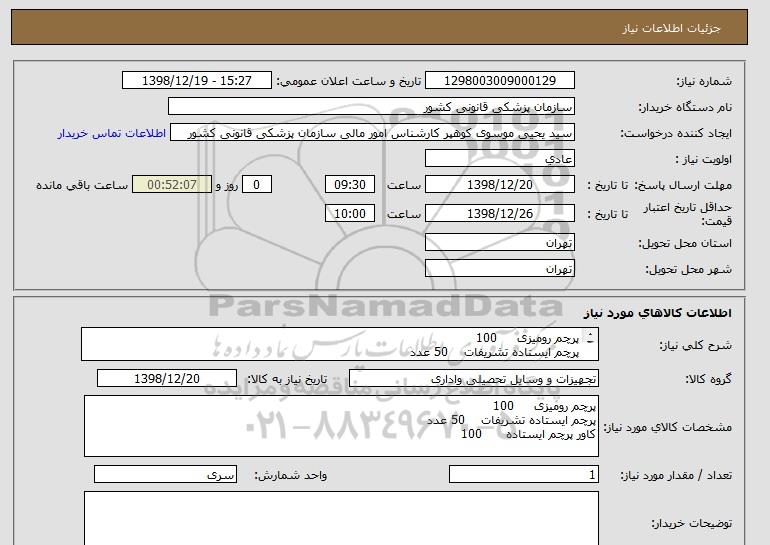Screen dimensions: 770x545
Task: Click the label حداقل تاریخ اعتبار قیمت
Action: point(687,214)
